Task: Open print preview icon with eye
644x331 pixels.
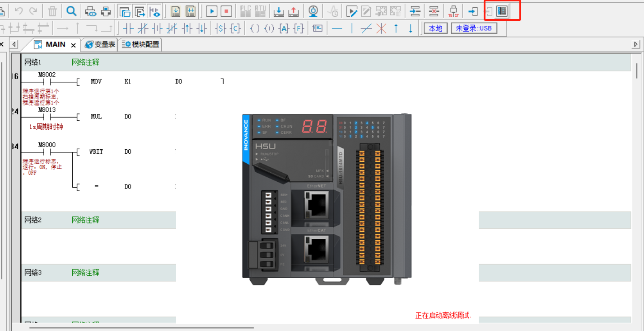Action: pyautogui.click(x=91, y=11)
